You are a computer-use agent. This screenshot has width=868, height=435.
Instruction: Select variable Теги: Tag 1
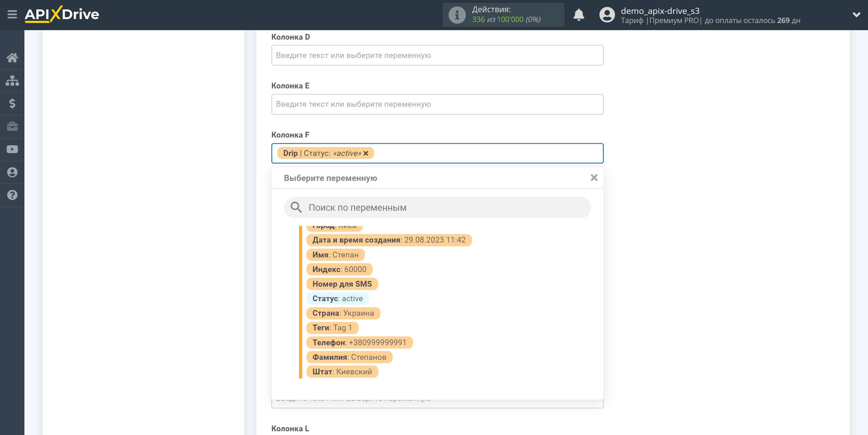(x=332, y=328)
